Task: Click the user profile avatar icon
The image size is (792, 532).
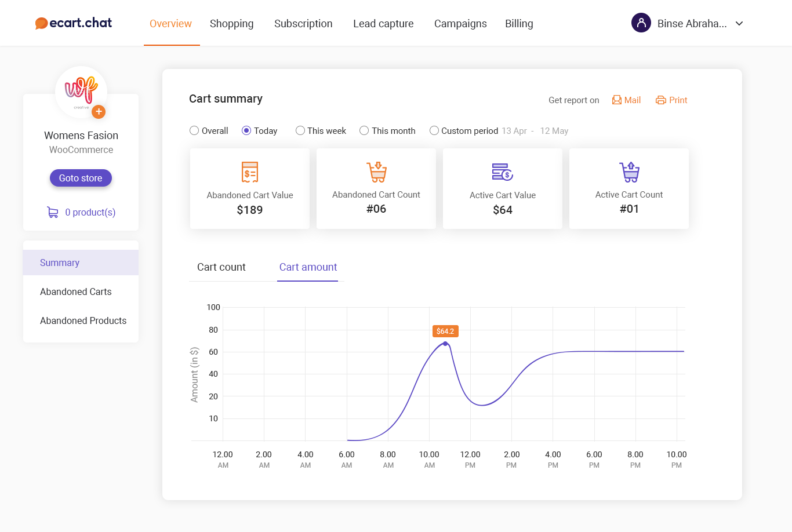Action: tap(641, 23)
